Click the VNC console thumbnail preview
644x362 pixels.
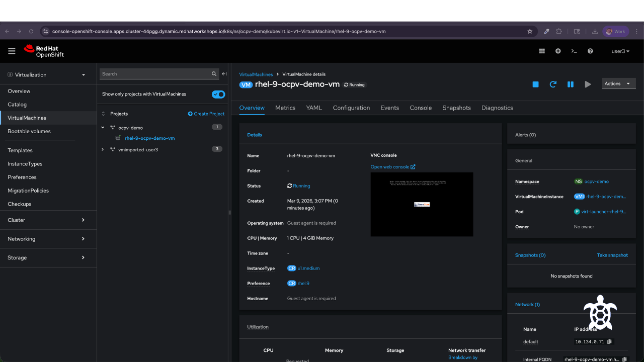(422, 204)
